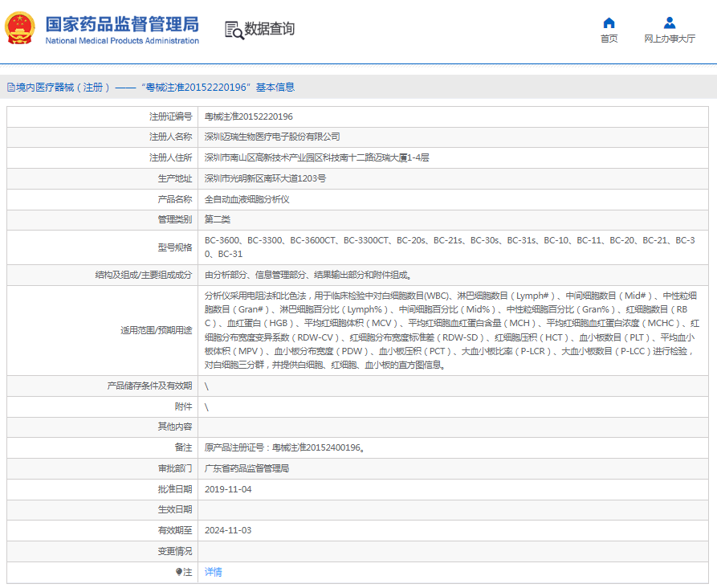Open the 首页 navigation label
717x588 pixels.
tap(609, 39)
